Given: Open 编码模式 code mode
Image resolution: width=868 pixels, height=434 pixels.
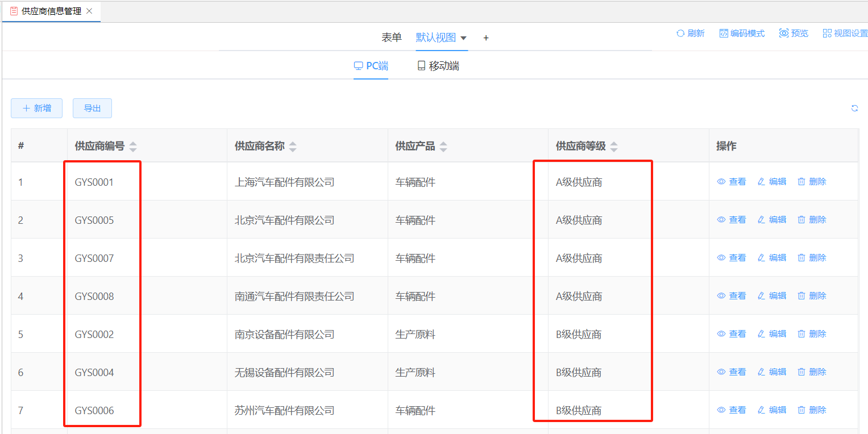Looking at the screenshot, I should click(x=742, y=34).
